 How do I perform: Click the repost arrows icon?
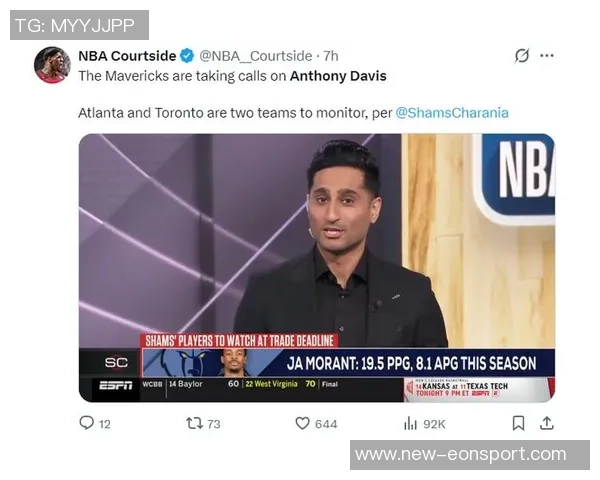point(194,423)
